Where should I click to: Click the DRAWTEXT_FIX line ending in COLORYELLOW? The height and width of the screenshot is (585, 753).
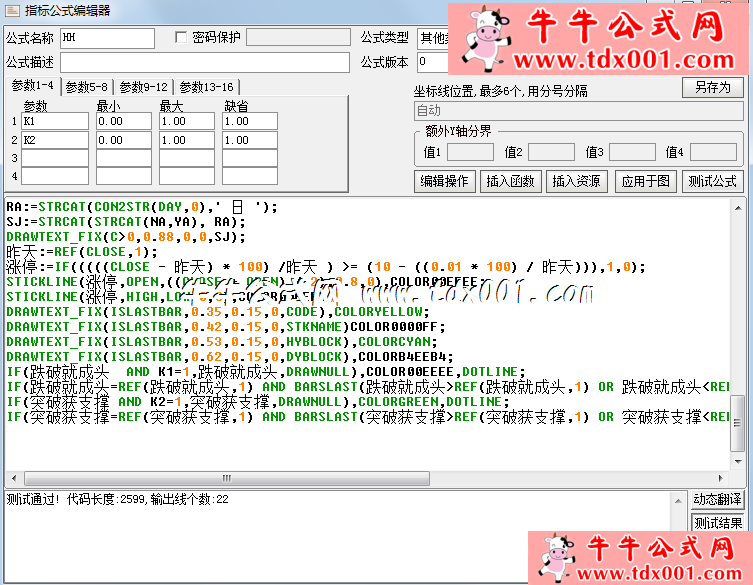tap(218, 312)
